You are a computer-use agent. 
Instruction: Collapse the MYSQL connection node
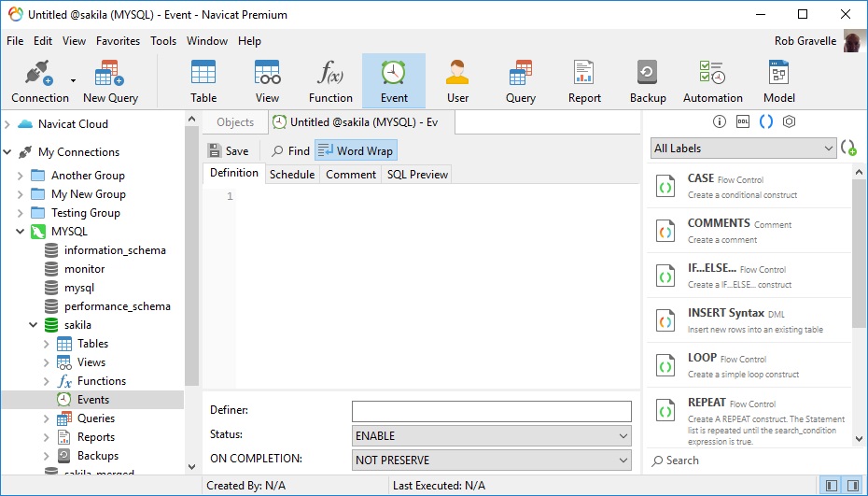tap(21, 232)
